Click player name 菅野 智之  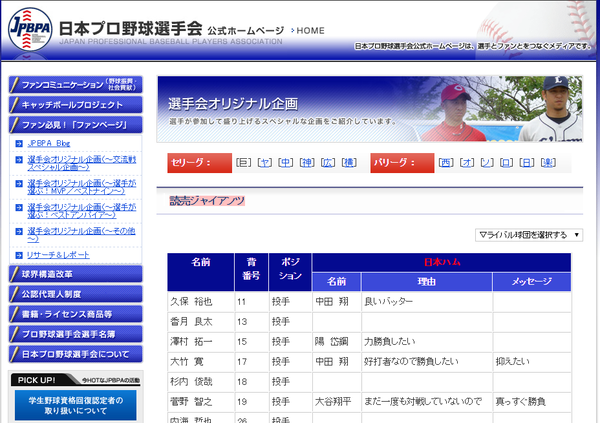(x=191, y=402)
